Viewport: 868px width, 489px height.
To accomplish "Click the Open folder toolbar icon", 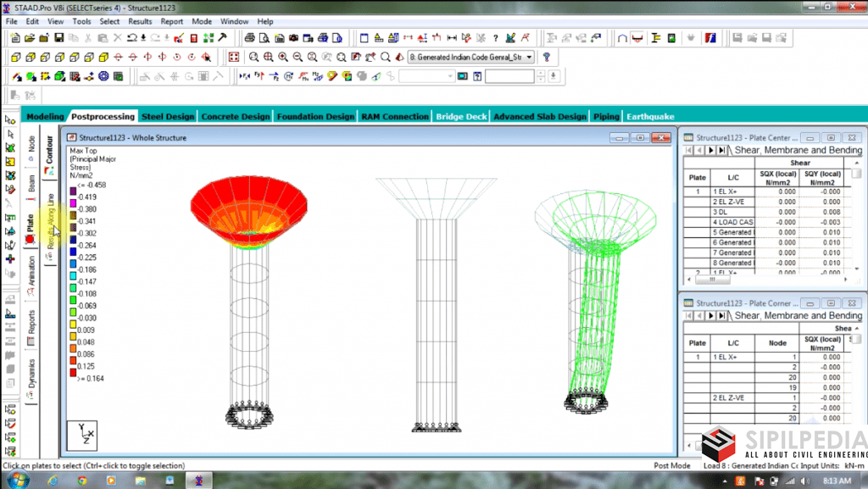I will [x=30, y=38].
